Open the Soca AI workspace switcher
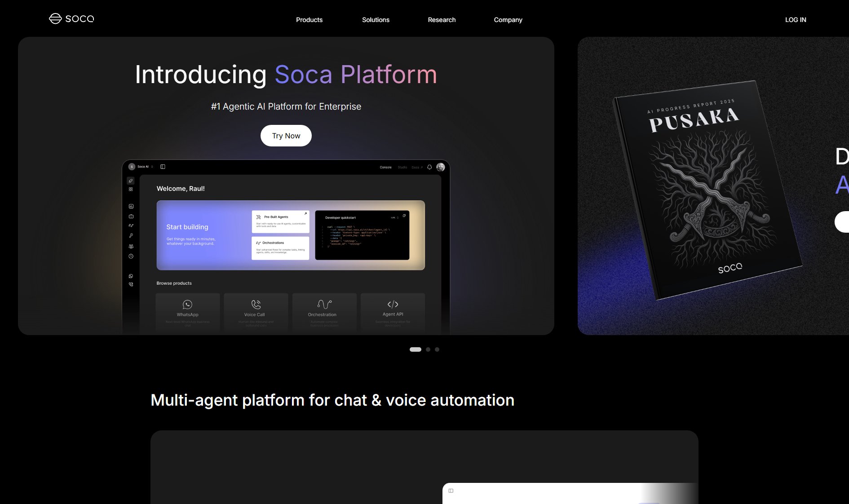Viewport: 849px width, 504px height. (x=141, y=167)
